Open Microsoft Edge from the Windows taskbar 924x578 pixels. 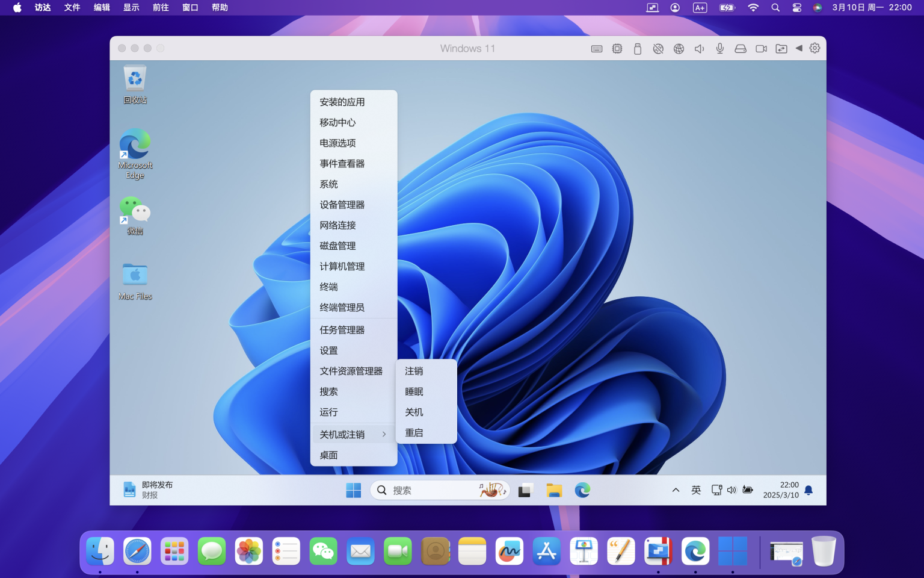583,490
